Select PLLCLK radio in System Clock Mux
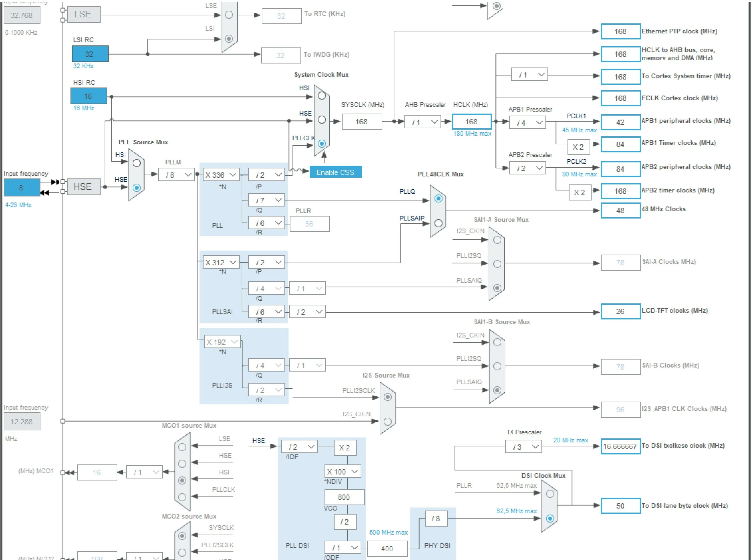The image size is (752, 560). coord(322,144)
